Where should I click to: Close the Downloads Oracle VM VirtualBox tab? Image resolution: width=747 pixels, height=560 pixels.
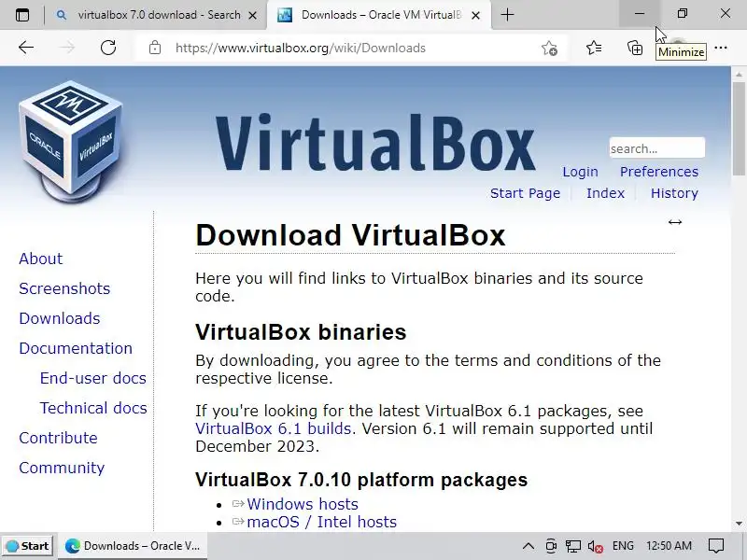click(x=475, y=15)
